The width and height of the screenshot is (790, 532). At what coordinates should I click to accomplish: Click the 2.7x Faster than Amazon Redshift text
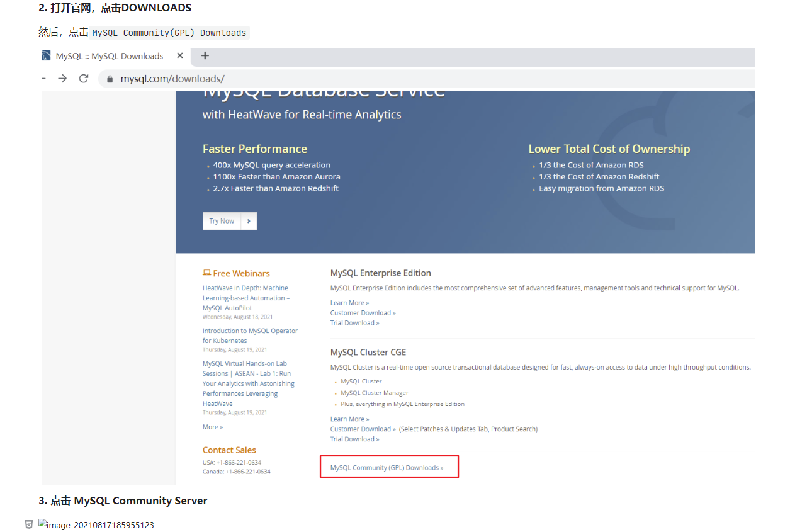tap(276, 188)
